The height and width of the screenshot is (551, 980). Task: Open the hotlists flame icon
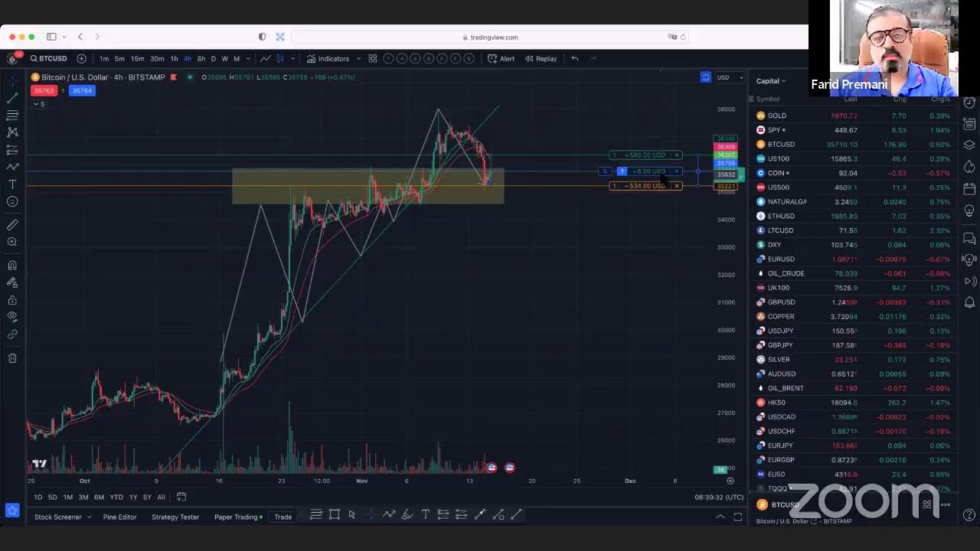(x=969, y=166)
